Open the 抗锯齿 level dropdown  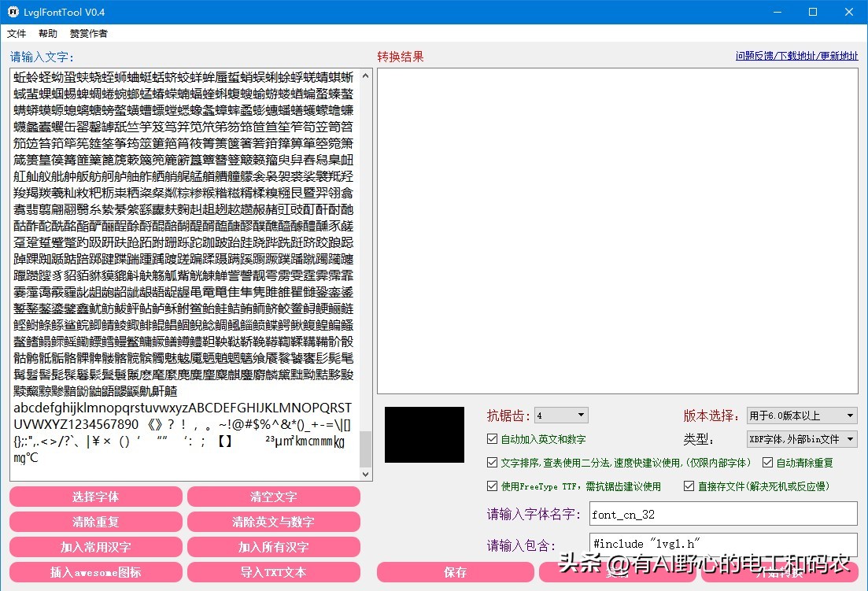pos(560,415)
